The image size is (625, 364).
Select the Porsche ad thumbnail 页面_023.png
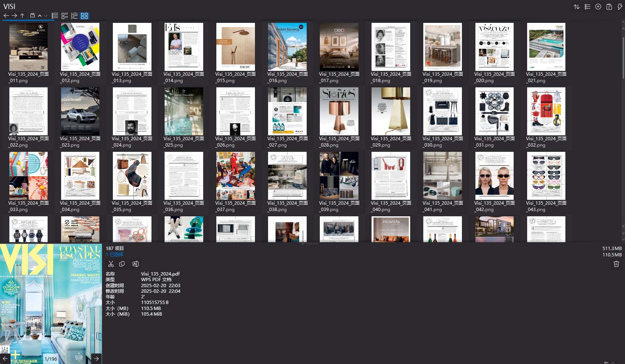point(80,111)
